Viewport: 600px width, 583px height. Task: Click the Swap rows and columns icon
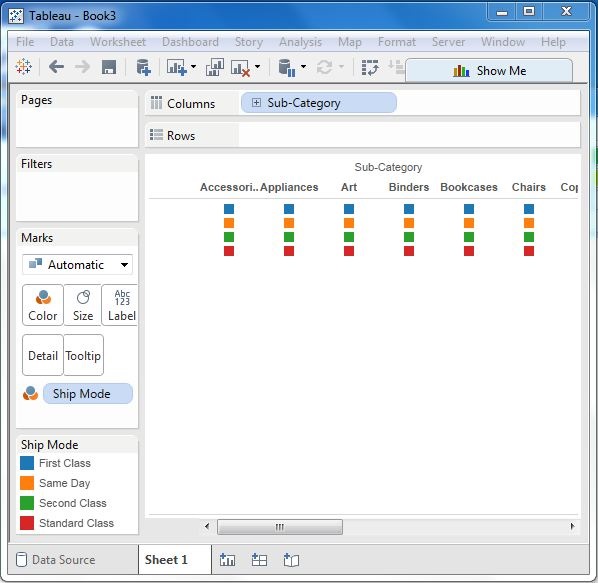click(x=370, y=67)
